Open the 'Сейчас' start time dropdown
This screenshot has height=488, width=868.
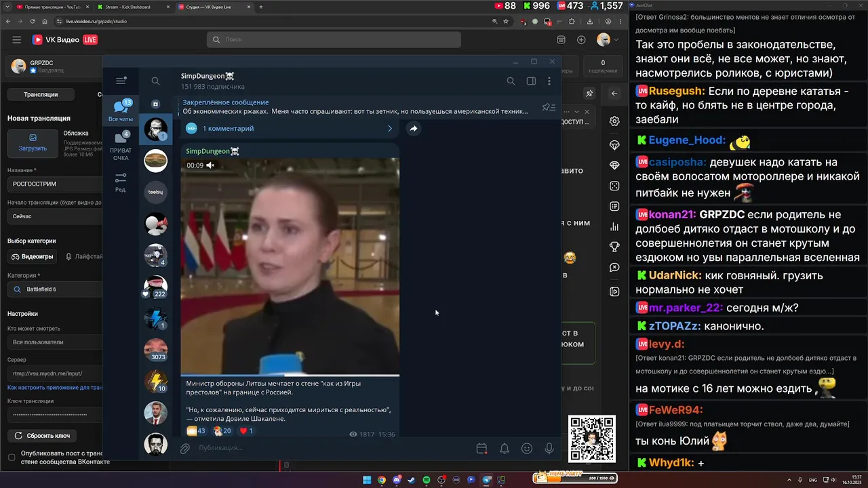pos(55,216)
